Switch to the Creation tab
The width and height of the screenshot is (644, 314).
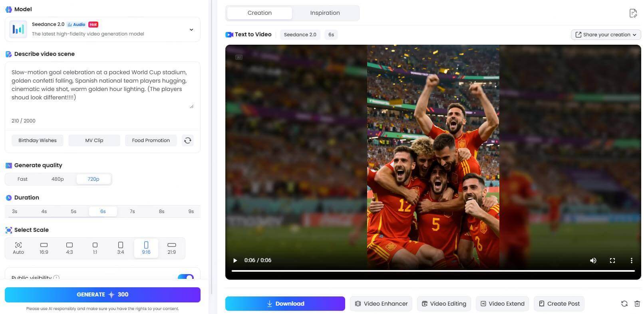(260, 13)
